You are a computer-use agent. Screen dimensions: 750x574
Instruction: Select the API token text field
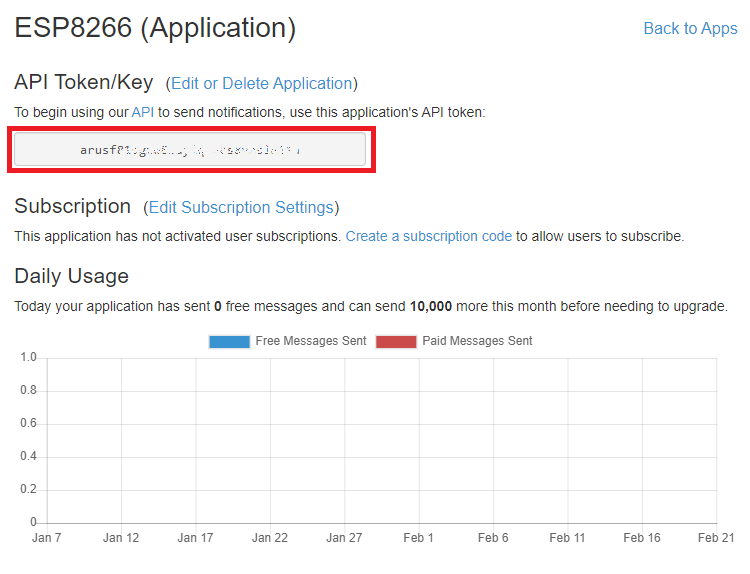[x=190, y=150]
